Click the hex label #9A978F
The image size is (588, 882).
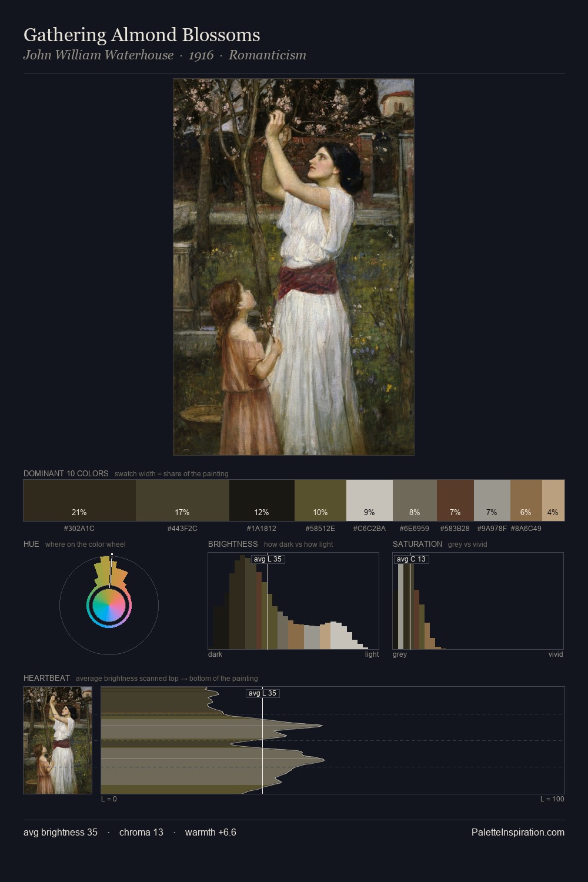click(x=492, y=529)
